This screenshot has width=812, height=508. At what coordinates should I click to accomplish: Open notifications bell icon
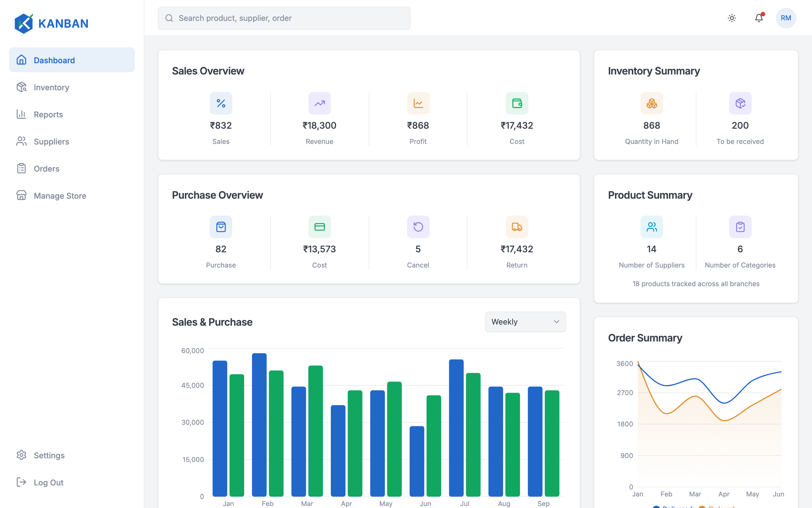point(759,18)
